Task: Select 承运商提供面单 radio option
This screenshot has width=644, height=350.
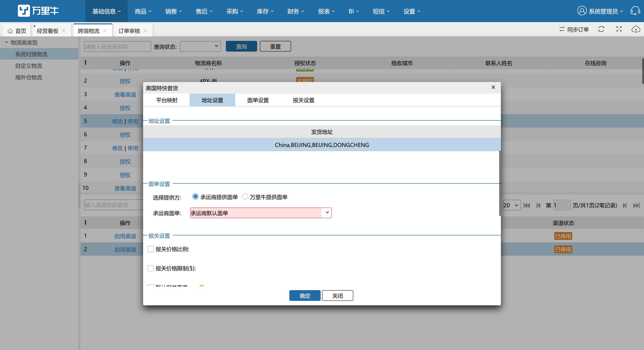Action: (x=195, y=197)
